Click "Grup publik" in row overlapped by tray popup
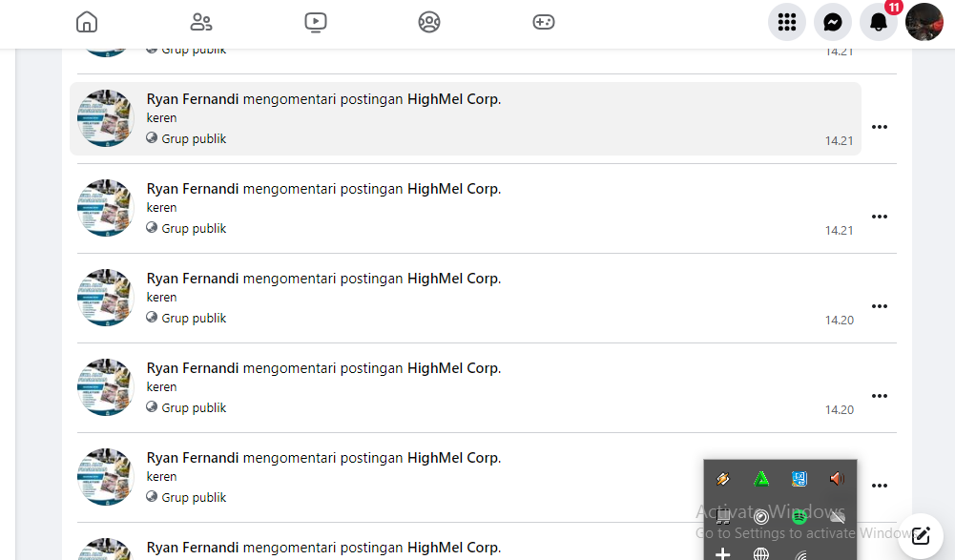955x560 pixels. pos(194,498)
